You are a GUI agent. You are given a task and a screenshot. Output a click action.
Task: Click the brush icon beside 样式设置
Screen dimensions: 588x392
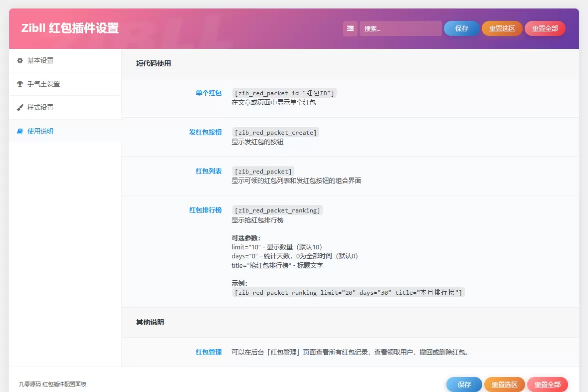point(20,107)
